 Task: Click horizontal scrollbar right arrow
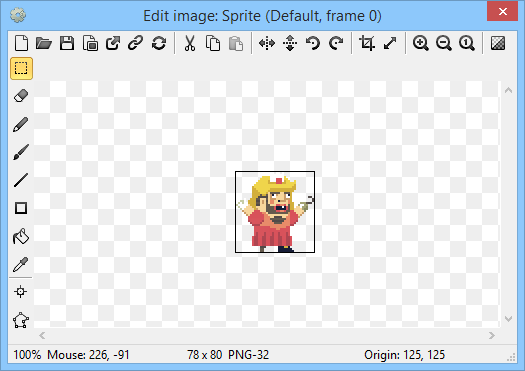tap(491, 335)
